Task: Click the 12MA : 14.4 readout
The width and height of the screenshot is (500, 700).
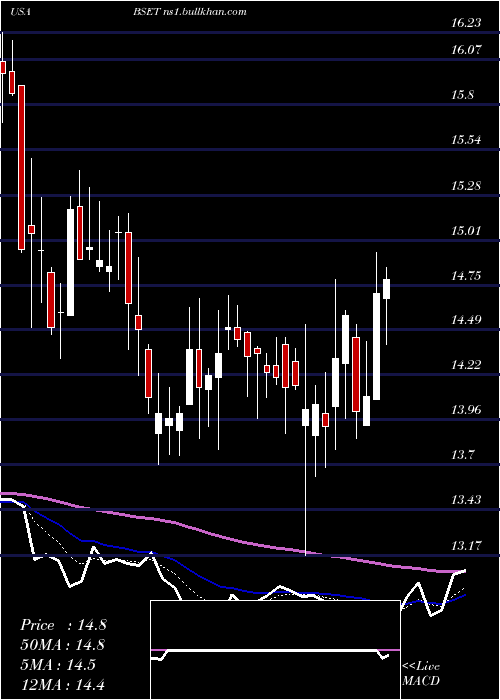Action: (x=63, y=684)
